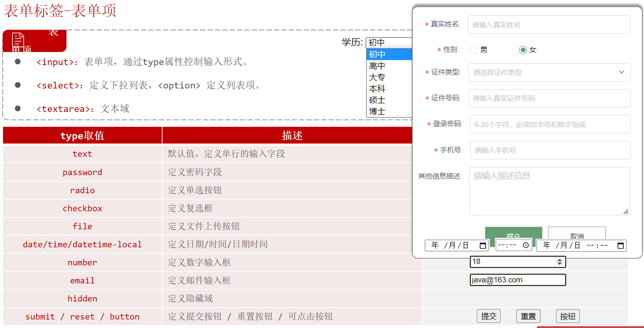
Task: Click inside the 其他信息描述 textarea
Action: tap(549, 191)
